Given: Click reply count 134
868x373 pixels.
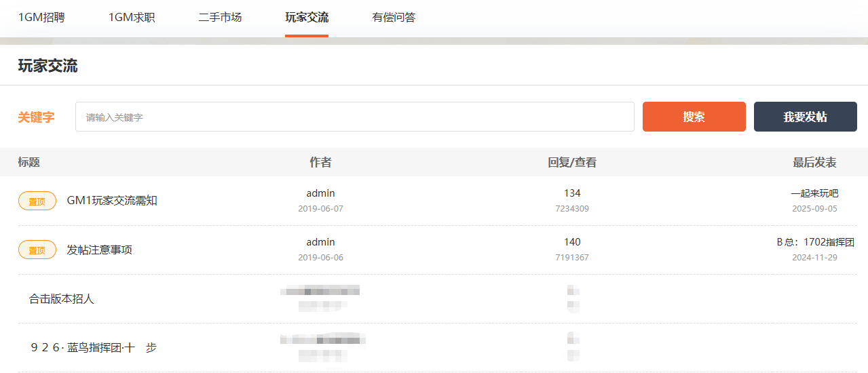Looking at the screenshot, I should click(572, 193).
